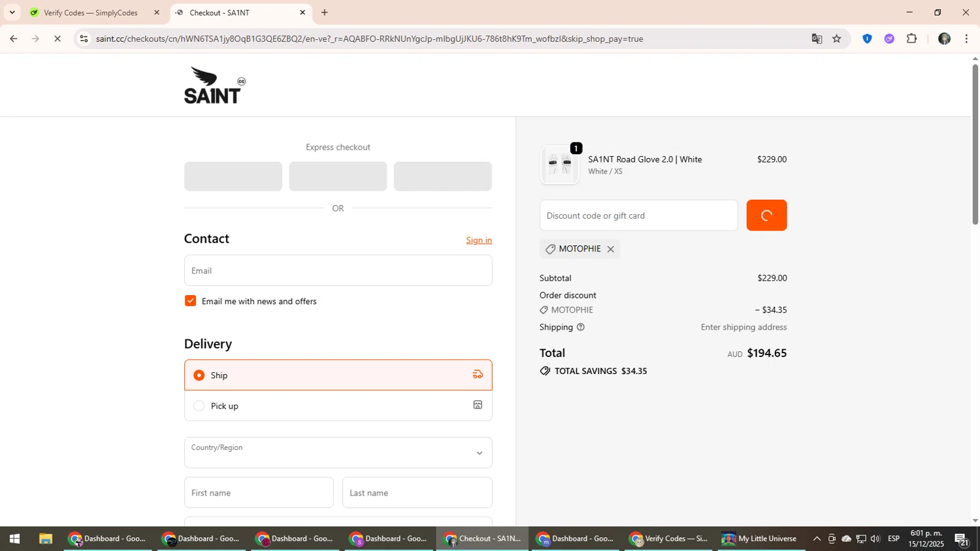This screenshot has height=551, width=980.
Task: Toggle Email me with news and offers
Action: click(190, 301)
